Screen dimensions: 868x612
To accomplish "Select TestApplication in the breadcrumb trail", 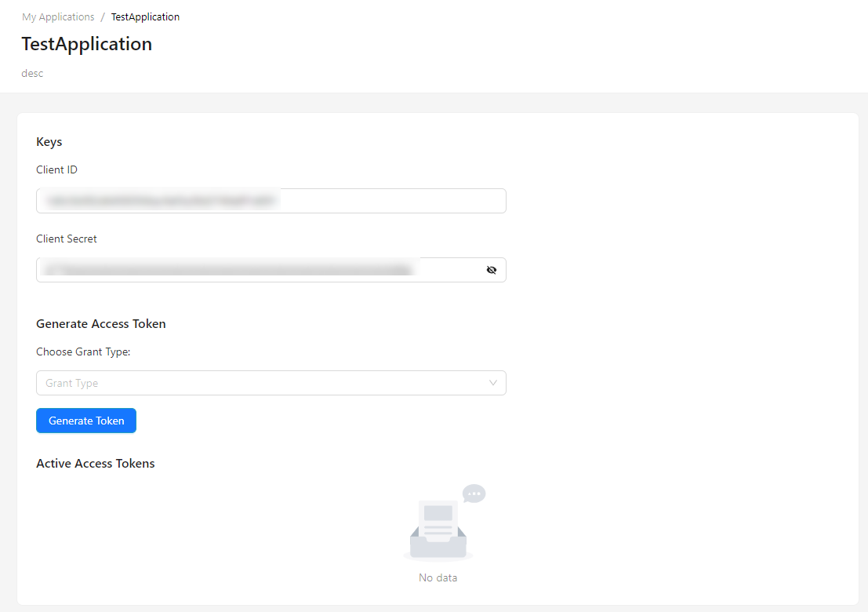I will click(145, 16).
